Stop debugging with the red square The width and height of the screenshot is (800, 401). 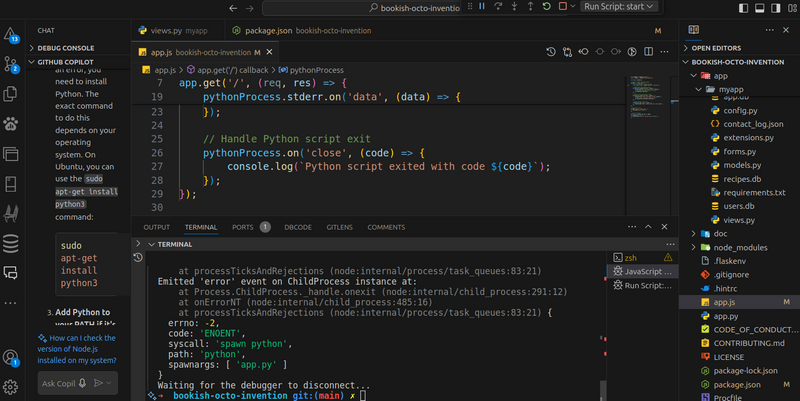(x=563, y=7)
